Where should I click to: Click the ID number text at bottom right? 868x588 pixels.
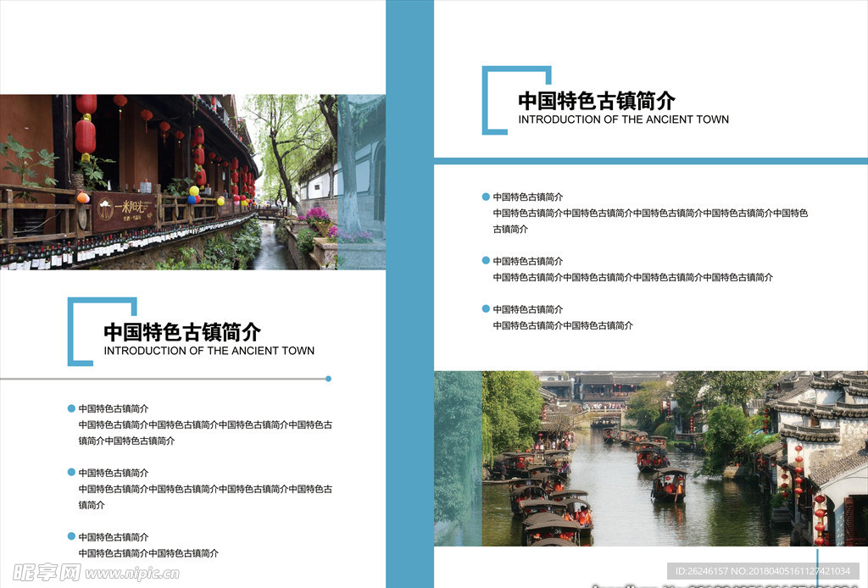click(762, 571)
